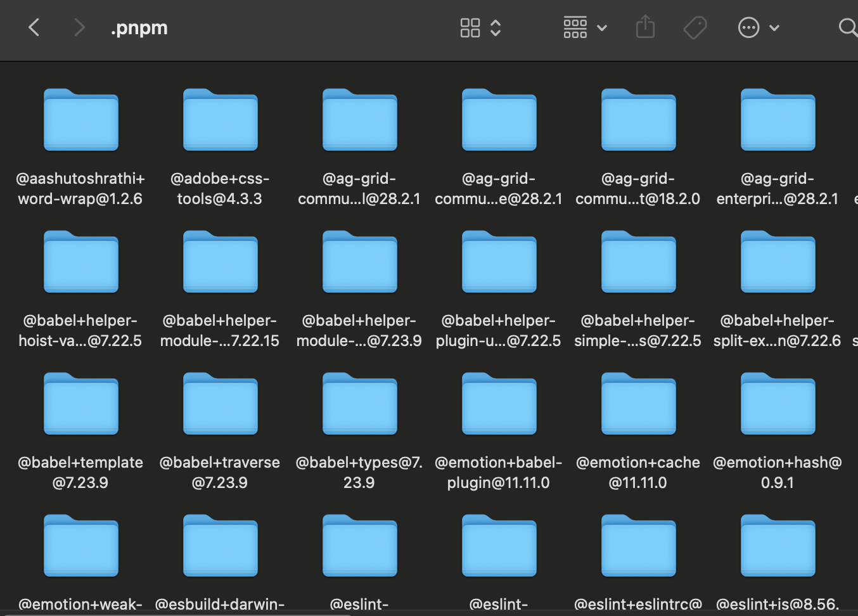Screen dimensions: 858x616
Task: Click the @emotion+hash@0.9.1 file name
Action: tap(778, 473)
